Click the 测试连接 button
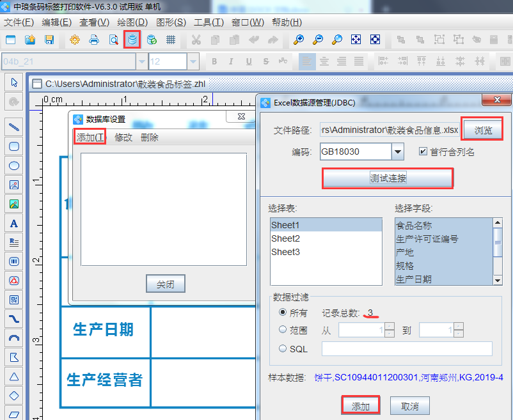Image resolution: width=513 pixels, height=420 pixels. (387, 178)
